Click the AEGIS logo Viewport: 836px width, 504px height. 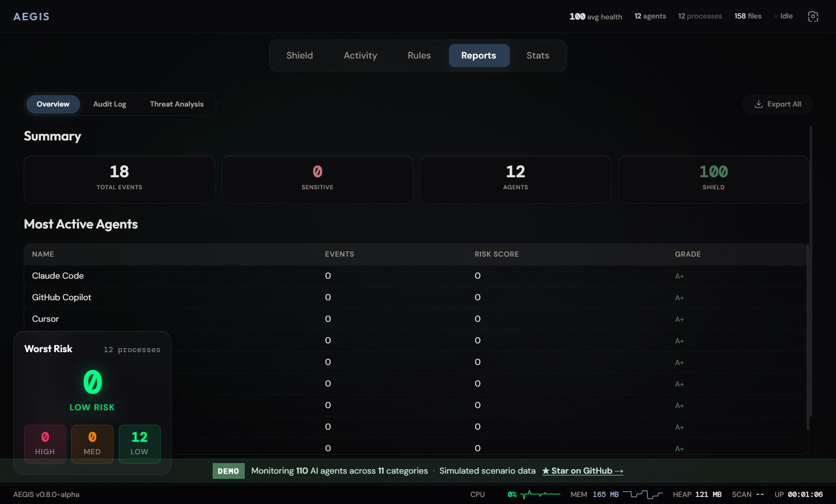coord(31,17)
